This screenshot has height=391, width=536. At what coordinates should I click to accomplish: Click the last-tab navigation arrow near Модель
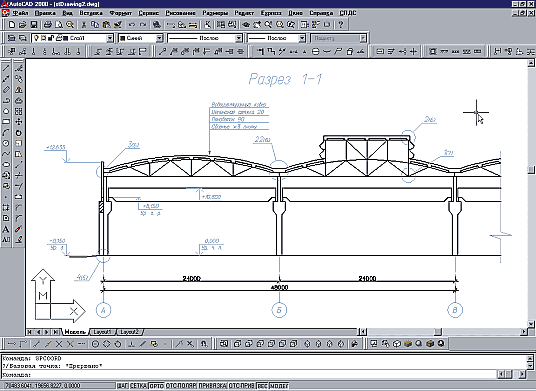click(55, 332)
